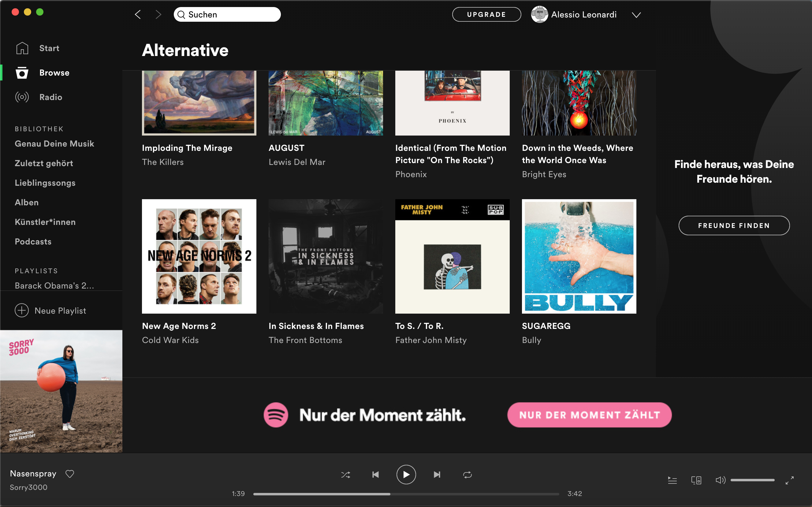
Task: Enter full screen mode
Action: coord(790,480)
